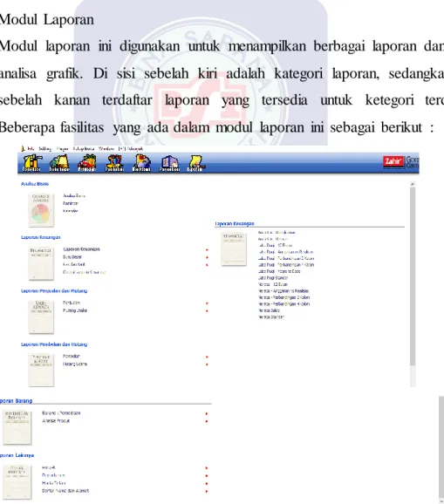
Task: Open the Penjualan module icon
Action: click(87, 163)
